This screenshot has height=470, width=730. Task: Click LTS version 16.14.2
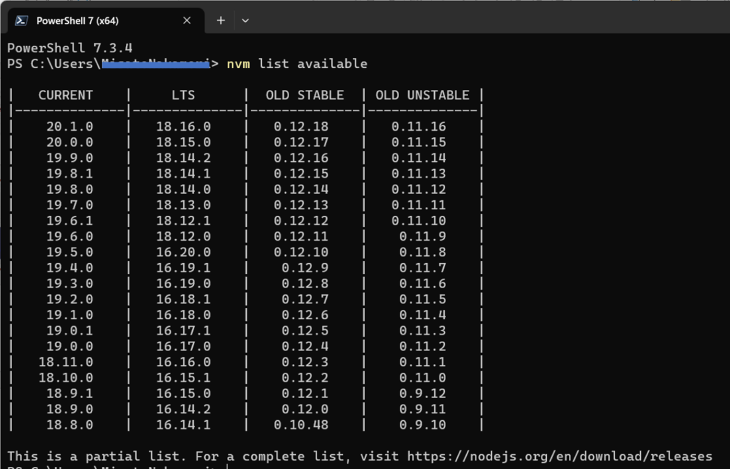[x=183, y=410]
